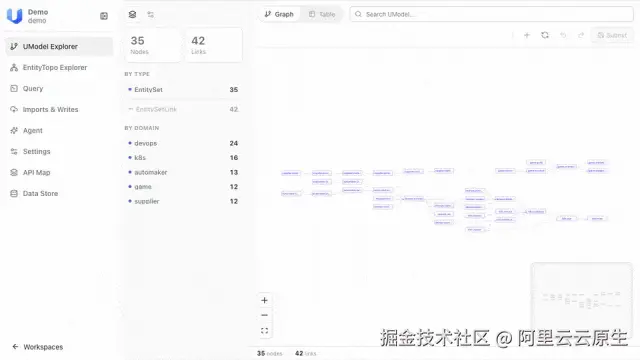Toggle EntitySet type filter
This screenshot has height=360, width=640.
(183, 90)
